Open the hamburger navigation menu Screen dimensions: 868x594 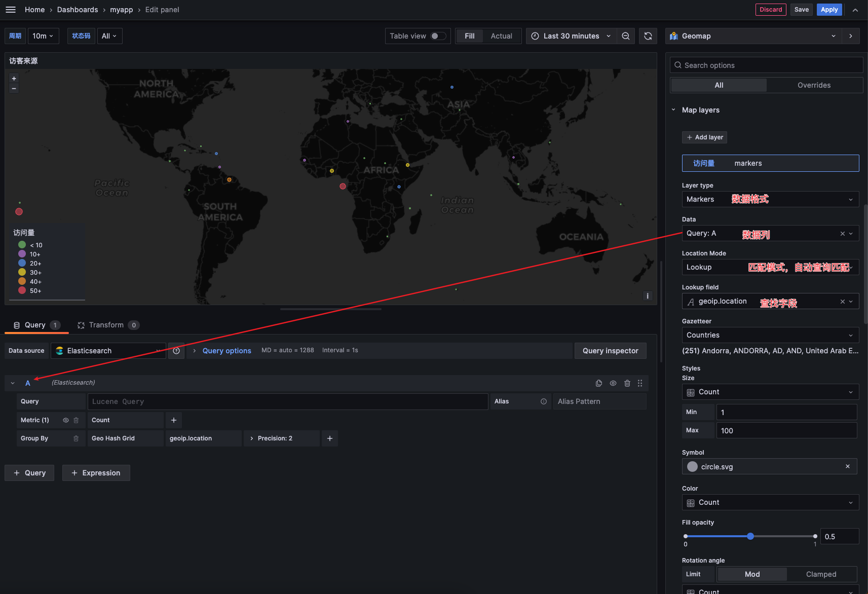(11, 10)
